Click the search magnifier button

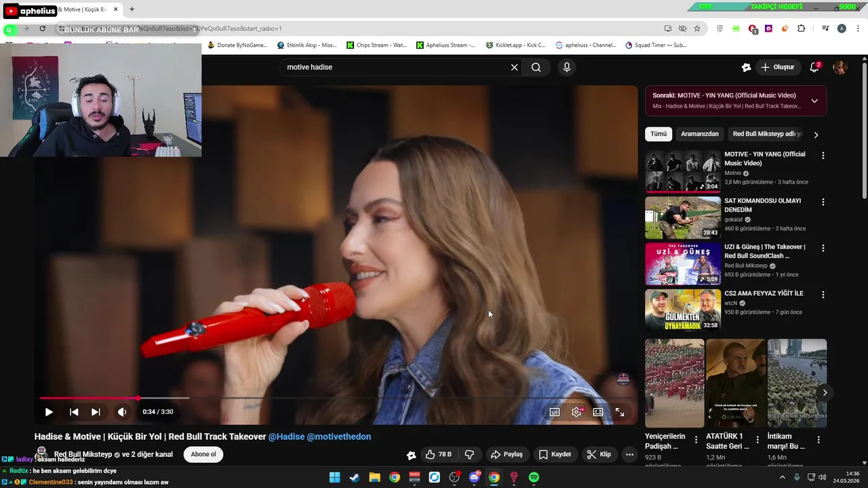536,67
